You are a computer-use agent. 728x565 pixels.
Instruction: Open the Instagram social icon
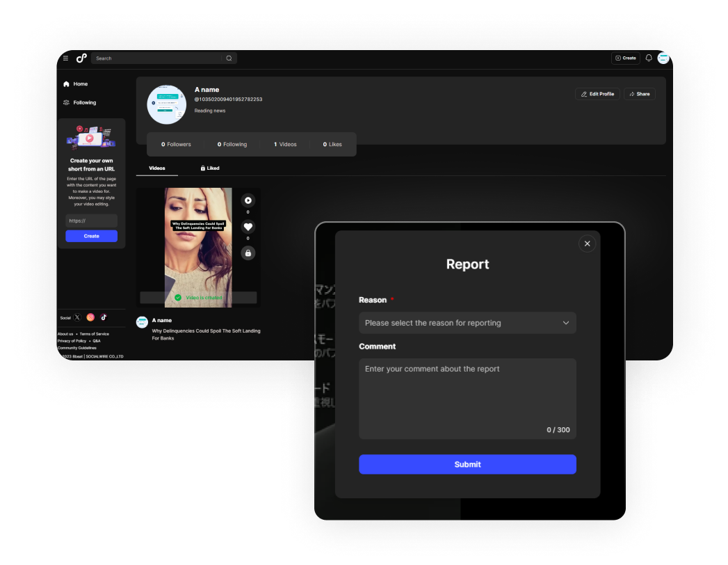[x=90, y=317]
